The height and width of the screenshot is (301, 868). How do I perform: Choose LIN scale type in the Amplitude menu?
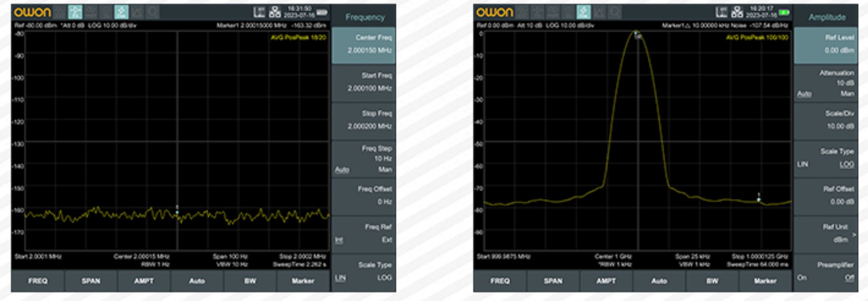tap(803, 164)
